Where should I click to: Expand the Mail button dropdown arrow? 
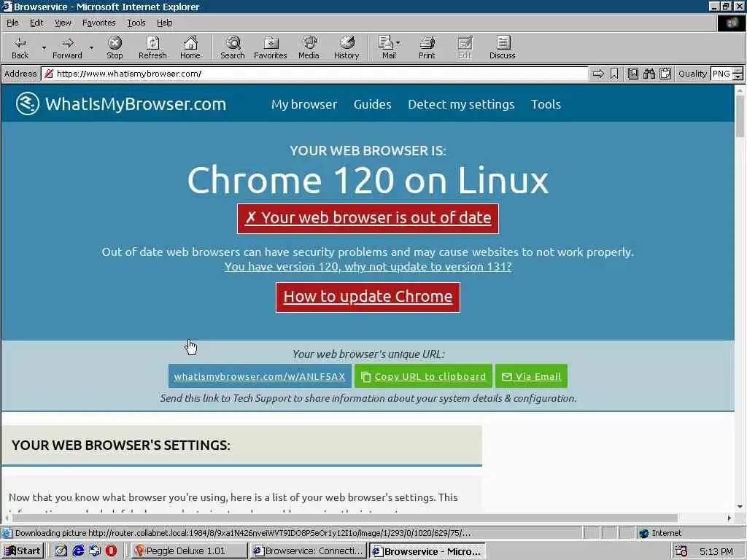click(398, 43)
